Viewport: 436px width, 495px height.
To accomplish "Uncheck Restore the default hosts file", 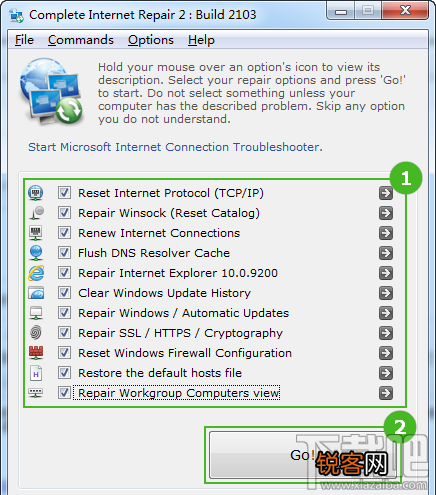I will click(x=64, y=373).
